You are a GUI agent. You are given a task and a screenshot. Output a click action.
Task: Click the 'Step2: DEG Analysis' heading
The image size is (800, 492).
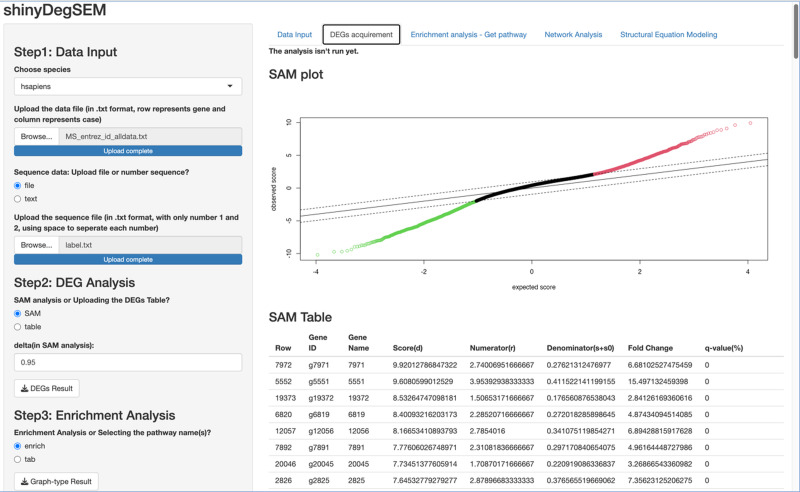click(x=74, y=283)
